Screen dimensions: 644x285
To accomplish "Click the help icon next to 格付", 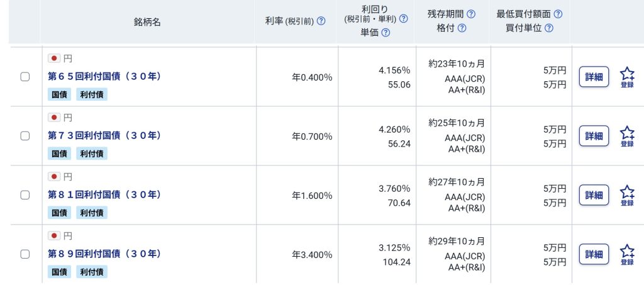I will coord(462,28).
